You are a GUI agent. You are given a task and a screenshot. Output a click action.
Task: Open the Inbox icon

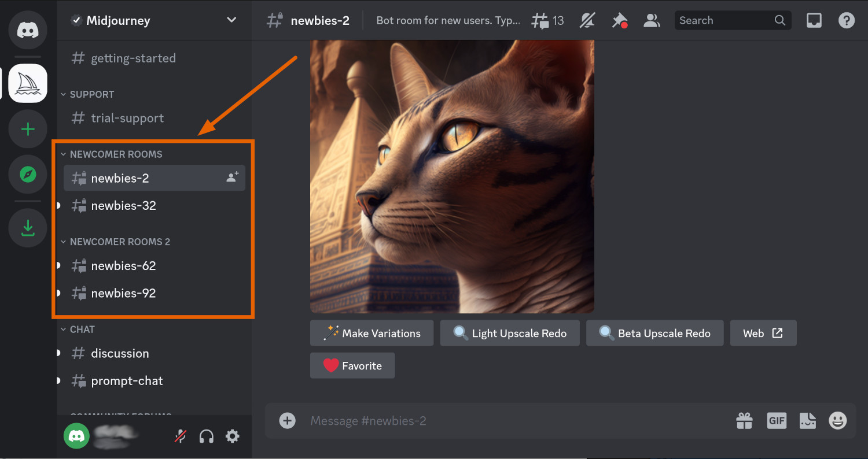tap(814, 21)
